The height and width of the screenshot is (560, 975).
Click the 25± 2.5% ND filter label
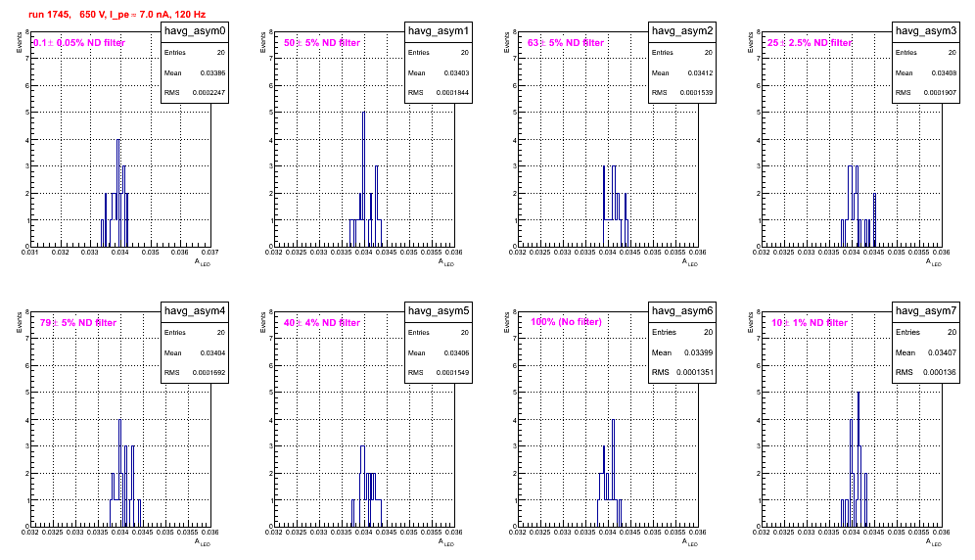click(x=810, y=43)
